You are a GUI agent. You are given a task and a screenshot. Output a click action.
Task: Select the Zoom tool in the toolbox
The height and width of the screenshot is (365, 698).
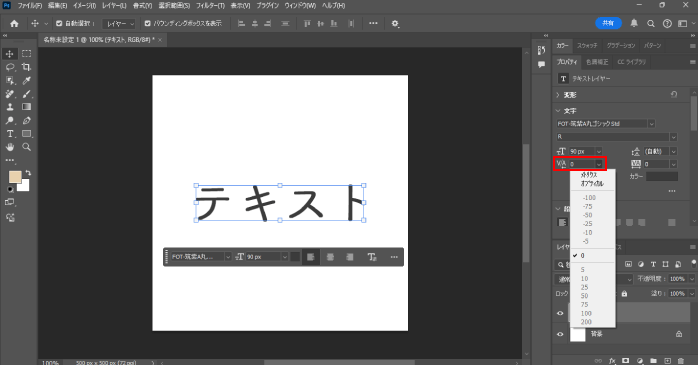(x=27, y=147)
